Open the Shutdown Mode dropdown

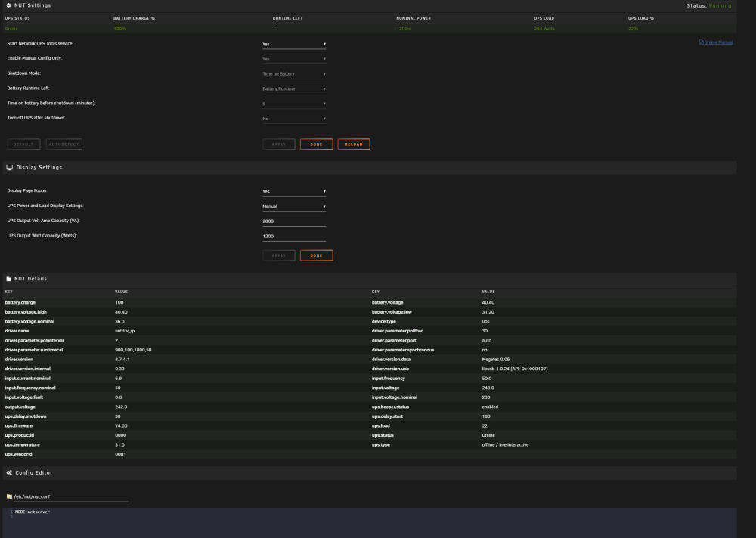(x=294, y=74)
